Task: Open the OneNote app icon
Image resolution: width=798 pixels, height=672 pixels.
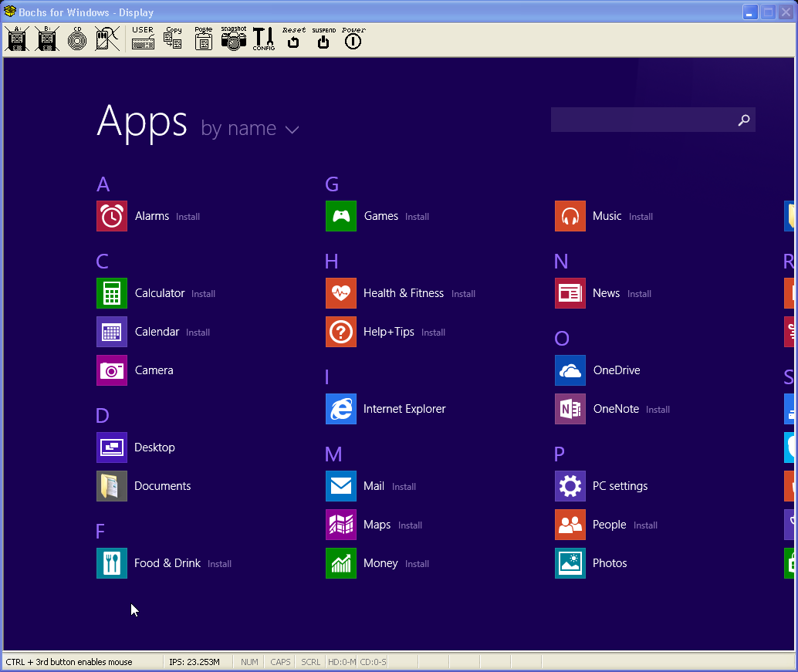Action: [570, 409]
